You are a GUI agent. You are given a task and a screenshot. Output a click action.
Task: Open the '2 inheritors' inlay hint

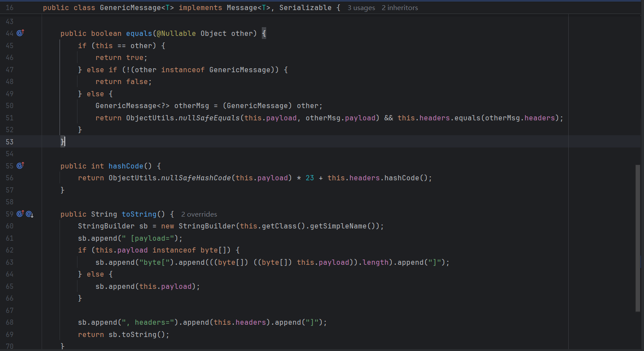click(x=399, y=8)
